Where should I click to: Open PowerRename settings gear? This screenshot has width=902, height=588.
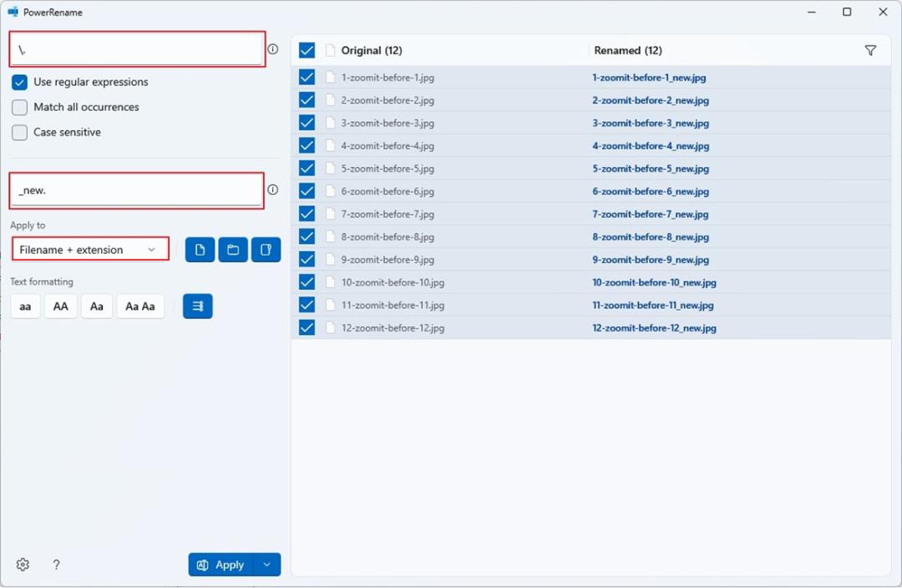tap(23, 565)
